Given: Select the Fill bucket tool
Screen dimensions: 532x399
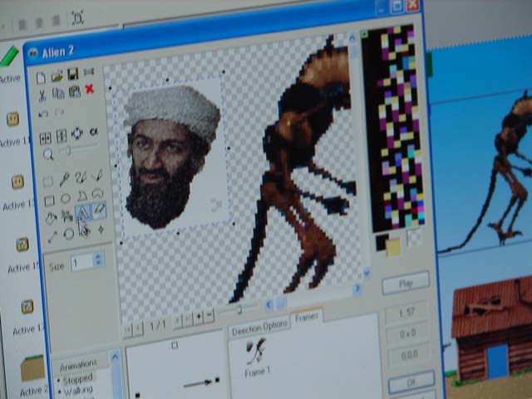Looking at the screenshot, I should tap(50, 219).
